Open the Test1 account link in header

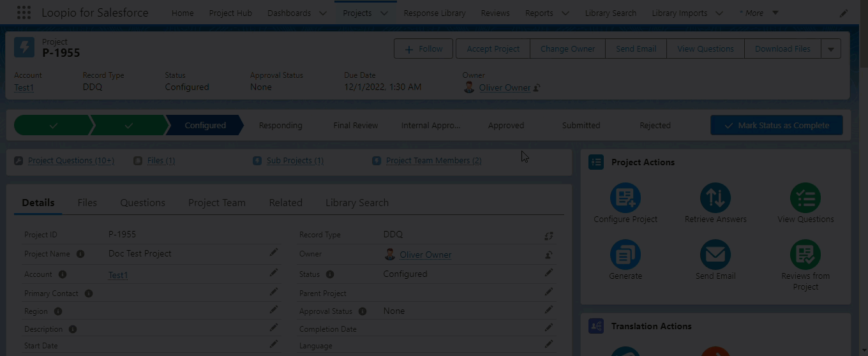click(x=24, y=87)
